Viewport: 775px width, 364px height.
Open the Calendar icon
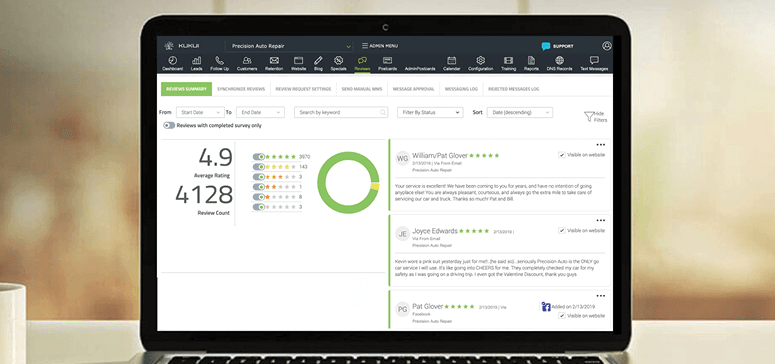coord(451,60)
